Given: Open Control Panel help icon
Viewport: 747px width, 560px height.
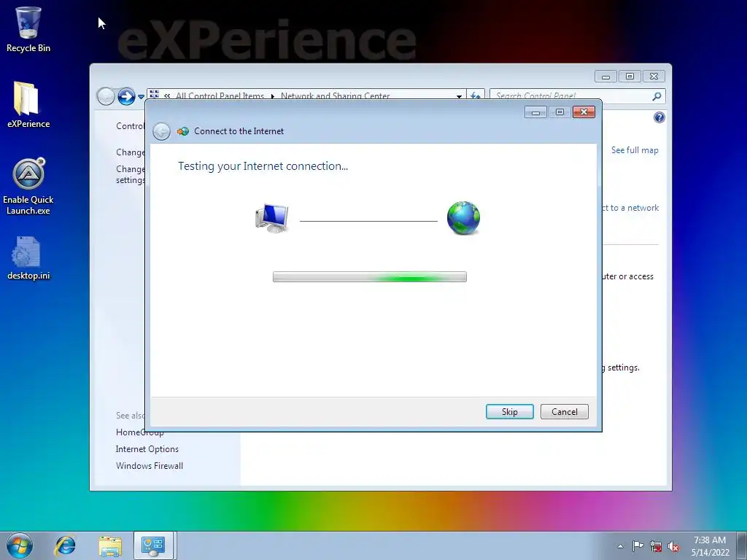Looking at the screenshot, I should [x=659, y=117].
